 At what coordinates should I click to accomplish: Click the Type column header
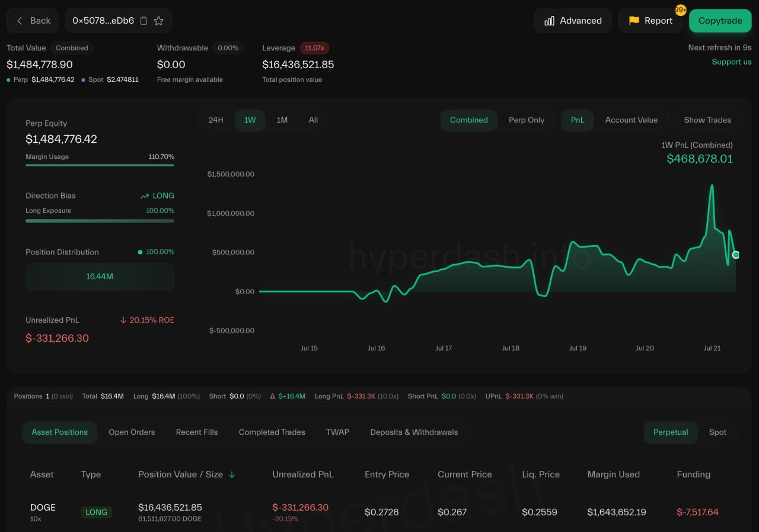click(91, 474)
